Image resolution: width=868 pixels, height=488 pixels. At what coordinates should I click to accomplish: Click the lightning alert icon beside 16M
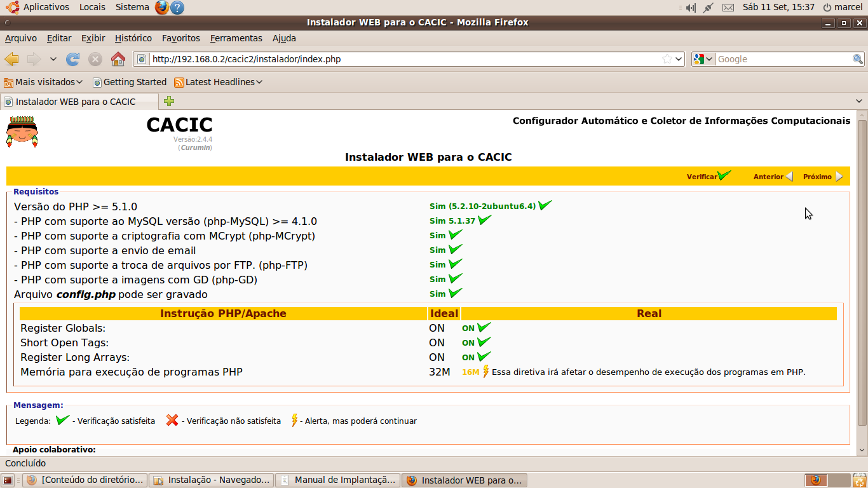coord(486,371)
